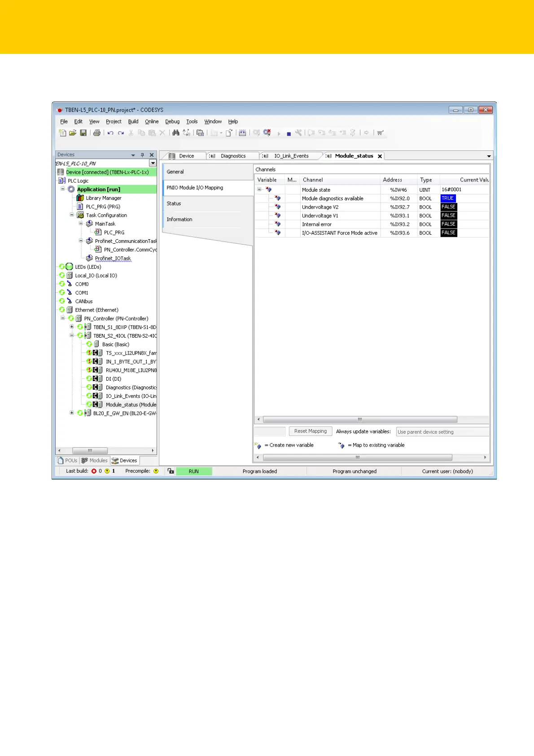Viewport: 534px width, 756px height.
Task: Collapse the Task Configuration node
Action: [72, 215]
